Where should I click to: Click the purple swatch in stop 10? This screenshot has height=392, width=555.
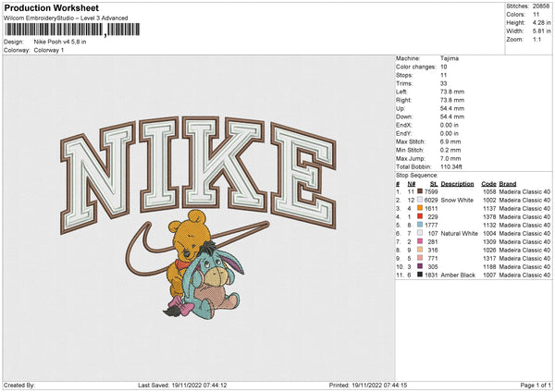tap(420, 266)
